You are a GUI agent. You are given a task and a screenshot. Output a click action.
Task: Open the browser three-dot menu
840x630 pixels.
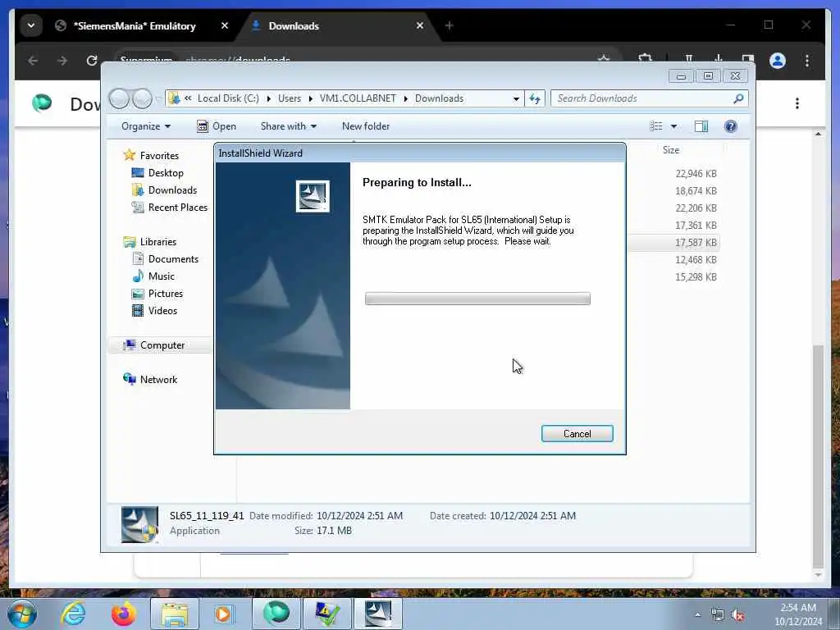point(807,61)
